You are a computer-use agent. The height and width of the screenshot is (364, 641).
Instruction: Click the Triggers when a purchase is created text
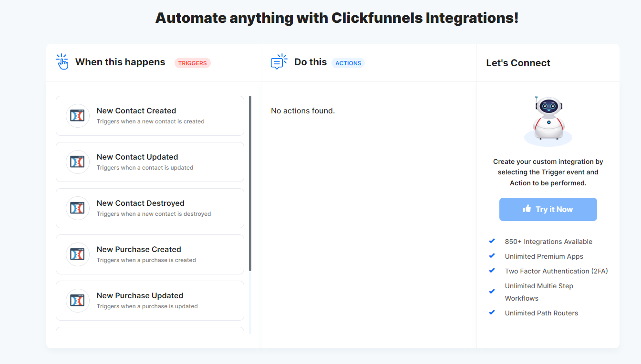146,260
